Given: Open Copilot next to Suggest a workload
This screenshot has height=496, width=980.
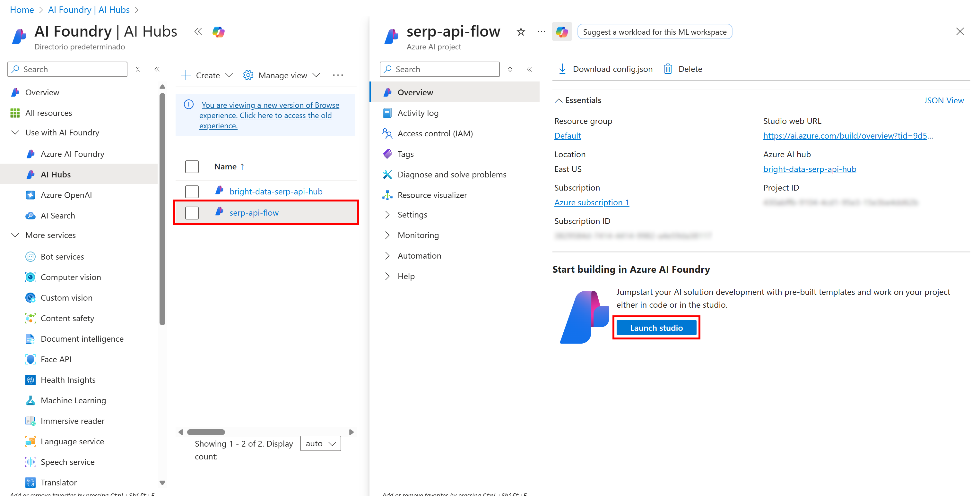Looking at the screenshot, I should (562, 31).
